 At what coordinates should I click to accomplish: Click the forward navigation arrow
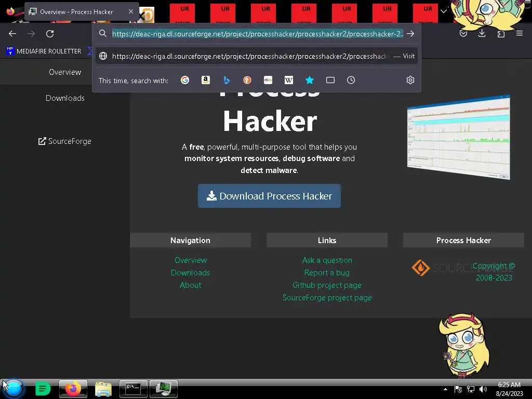[31, 34]
